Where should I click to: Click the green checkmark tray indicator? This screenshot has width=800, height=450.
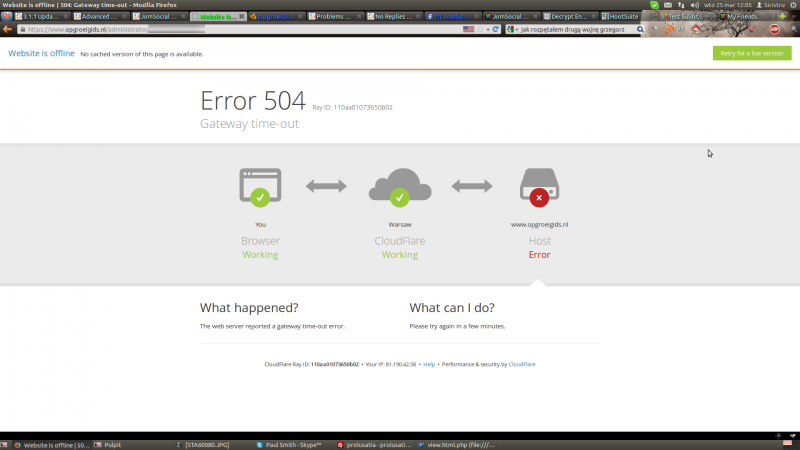point(654,5)
